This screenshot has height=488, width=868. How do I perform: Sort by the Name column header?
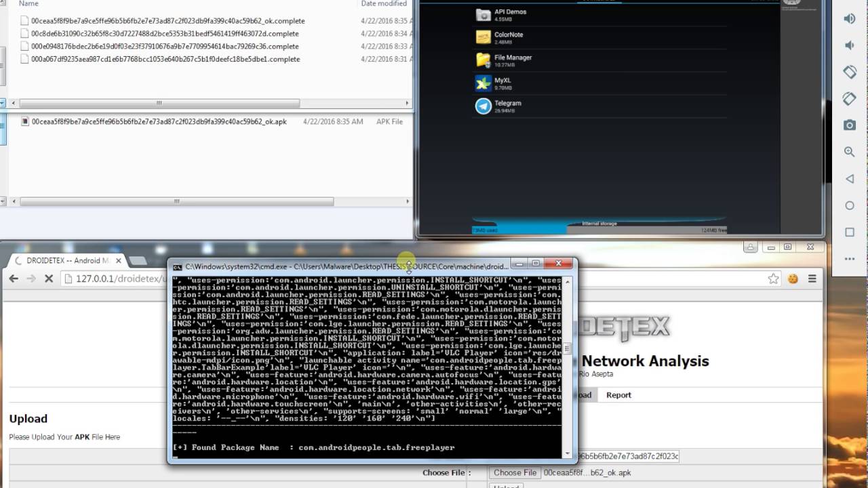pos(28,3)
